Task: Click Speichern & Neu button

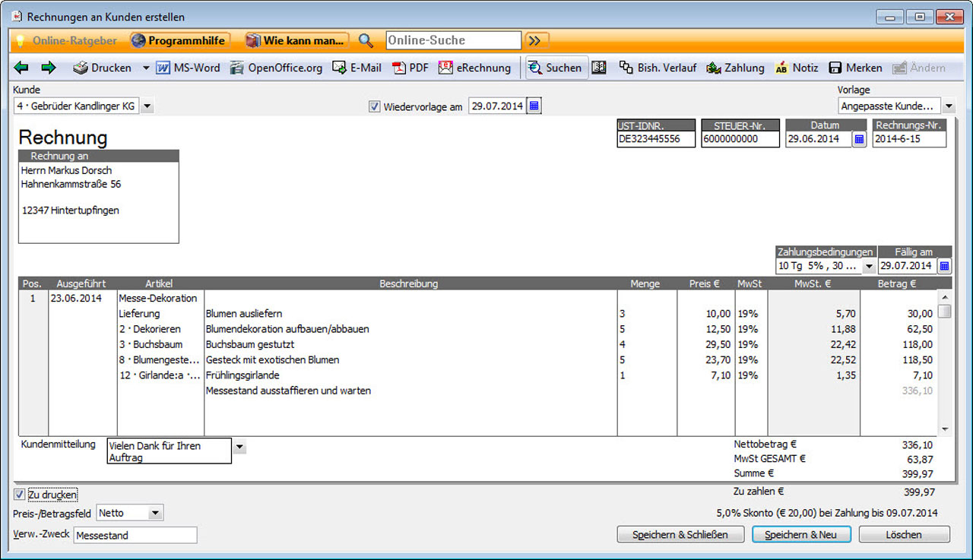Action: [800, 534]
